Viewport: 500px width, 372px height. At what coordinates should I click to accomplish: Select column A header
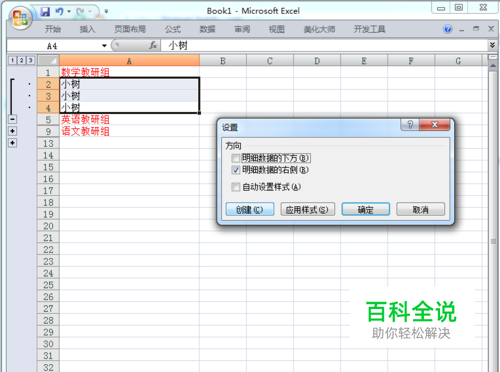tap(129, 60)
